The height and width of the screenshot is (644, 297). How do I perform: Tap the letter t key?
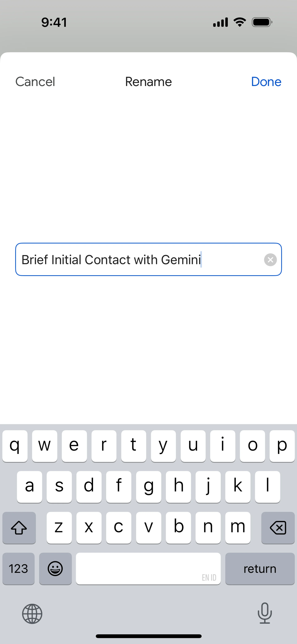tap(133, 446)
